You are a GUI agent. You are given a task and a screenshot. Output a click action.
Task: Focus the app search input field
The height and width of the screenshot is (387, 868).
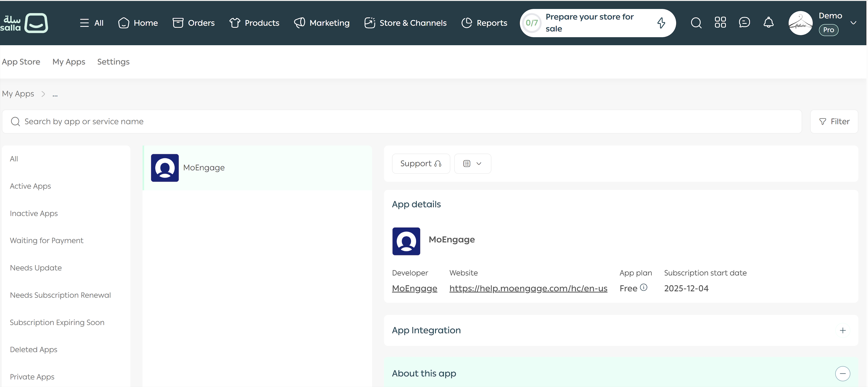click(402, 121)
